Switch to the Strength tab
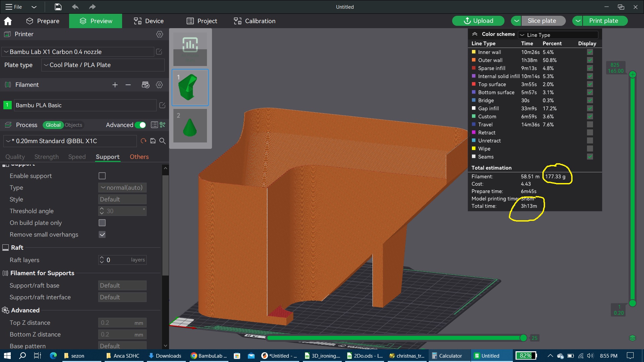Screen dimensions: 644x362 coord(46,157)
